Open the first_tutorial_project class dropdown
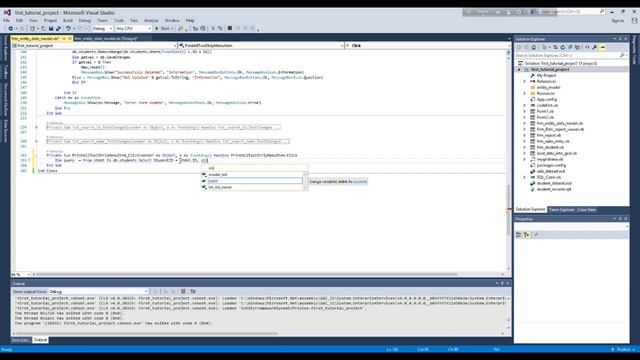This screenshot has width=640, height=360. (95, 46)
